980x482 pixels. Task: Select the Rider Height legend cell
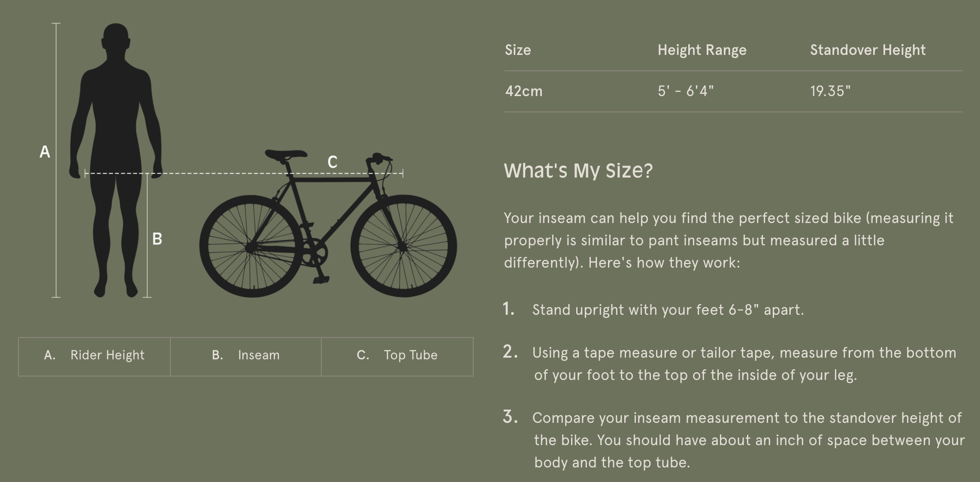tap(94, 356)
